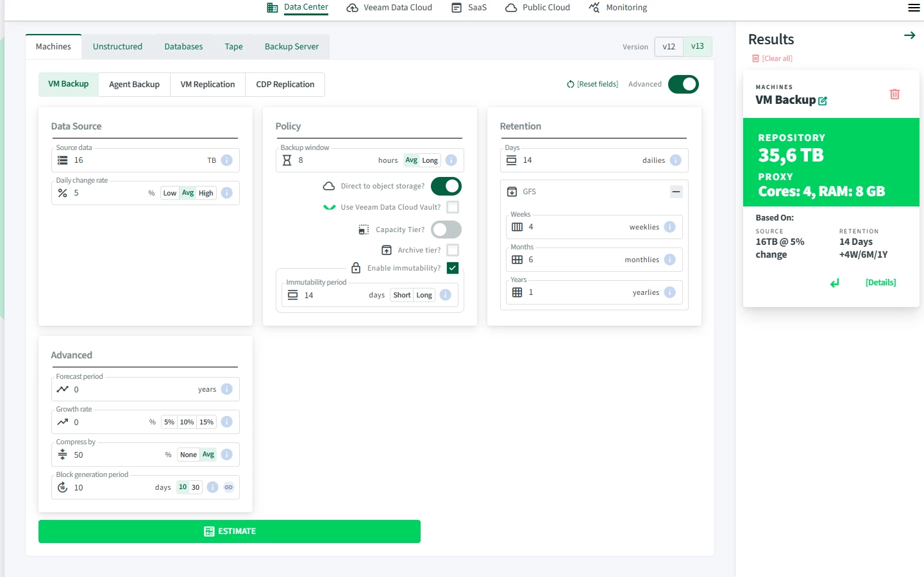
Task: Click the monthlies info icon
Action: 670,260
